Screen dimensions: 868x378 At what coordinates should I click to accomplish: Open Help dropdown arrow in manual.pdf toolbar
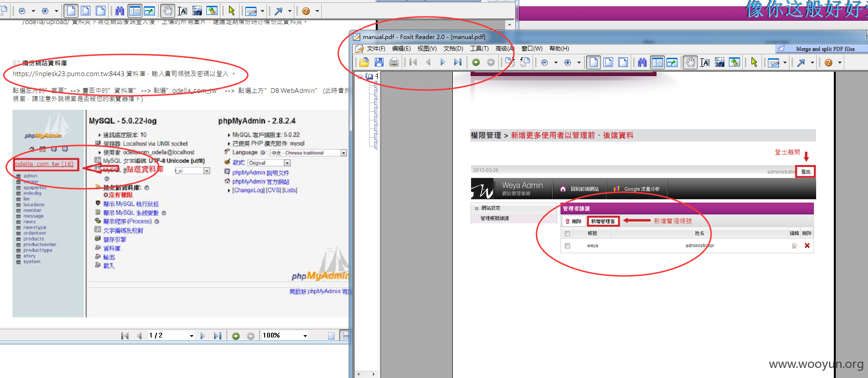(840, 63)
